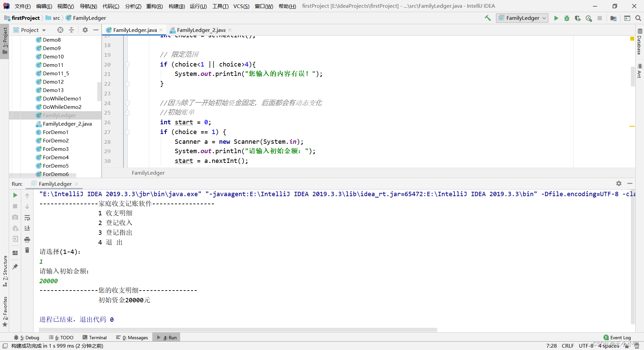
Task: Click the down the stack trace arrow
Action: [27, 206]
